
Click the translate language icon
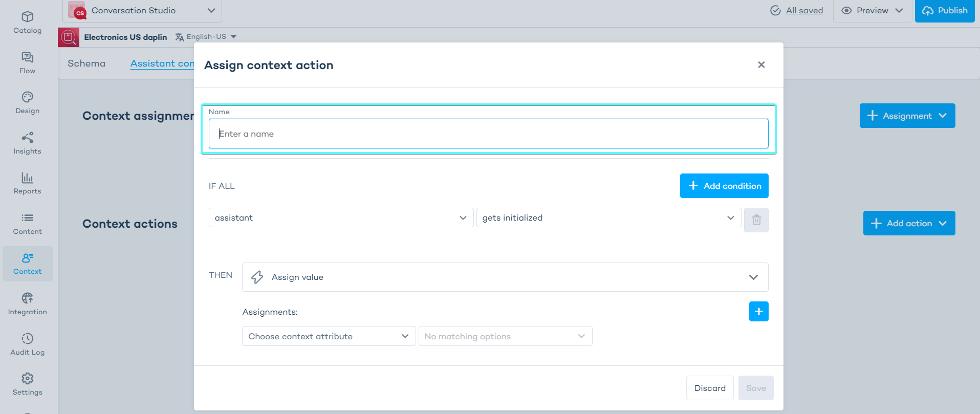(179, 37)
